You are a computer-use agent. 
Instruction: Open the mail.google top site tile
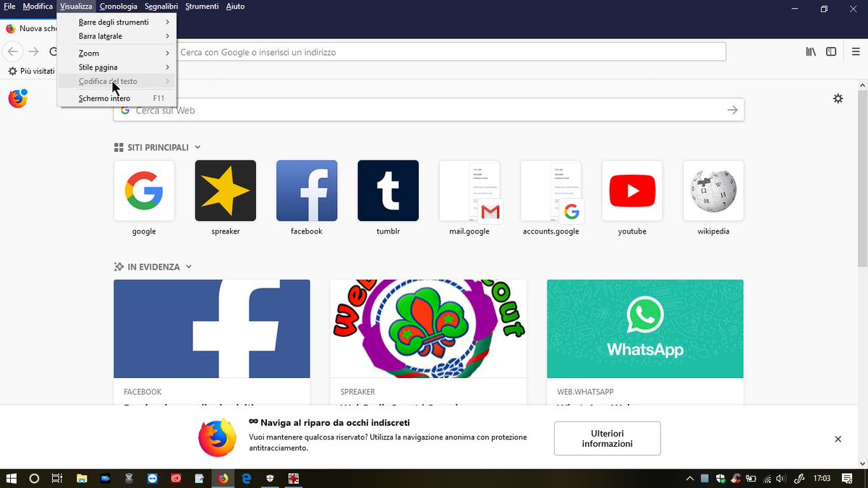tap(469, 191)
